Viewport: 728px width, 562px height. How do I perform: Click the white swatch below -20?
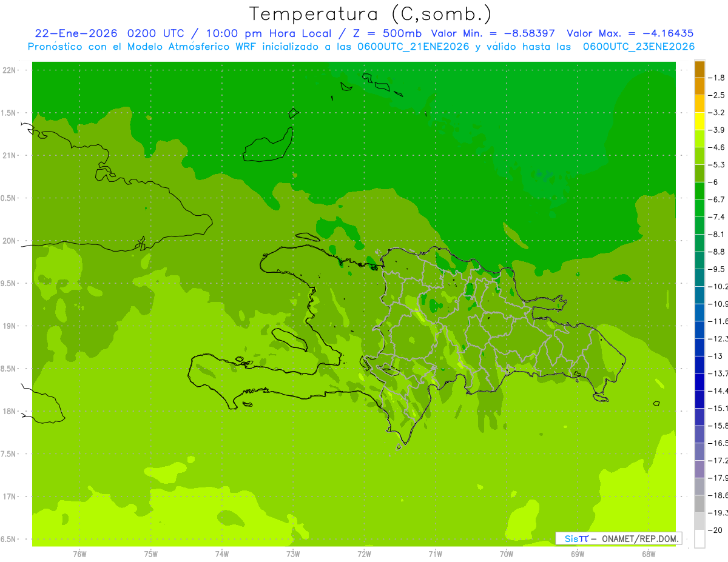[699, 539]
